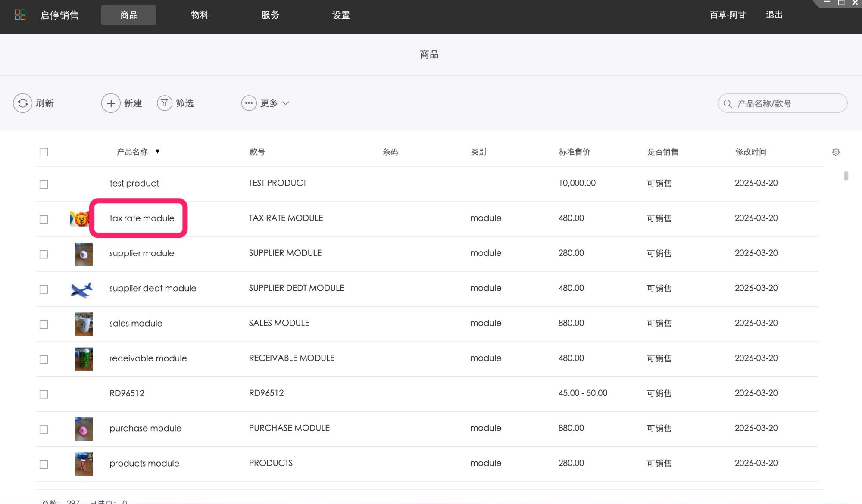Screen dimensions: 862x504
Task: Check the supplier dedt module row checkbox
Action: (44, 289)
